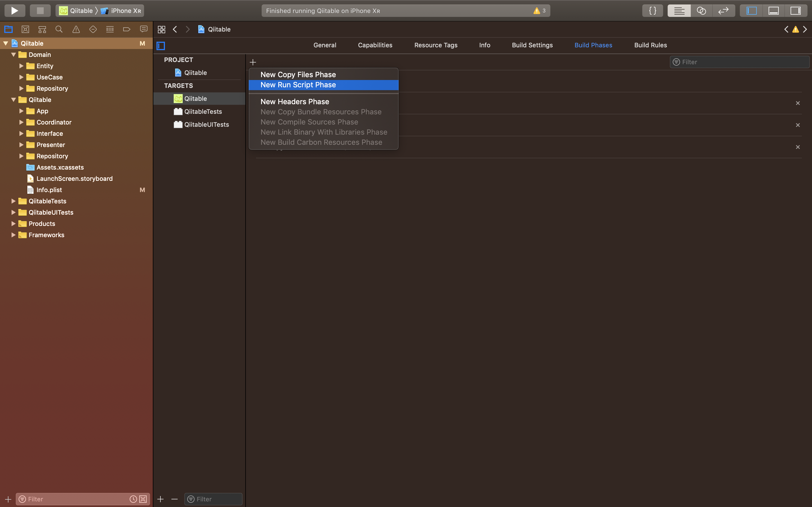Show the Assistant editor overlapping circles icon

pos(701,11)
